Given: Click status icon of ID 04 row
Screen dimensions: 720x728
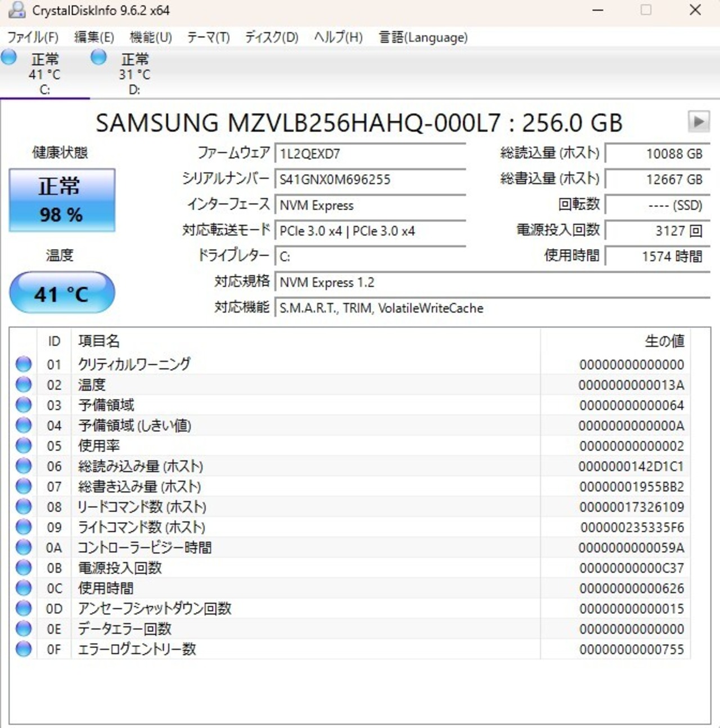Looking at the screenshot, I should (24, 425).
